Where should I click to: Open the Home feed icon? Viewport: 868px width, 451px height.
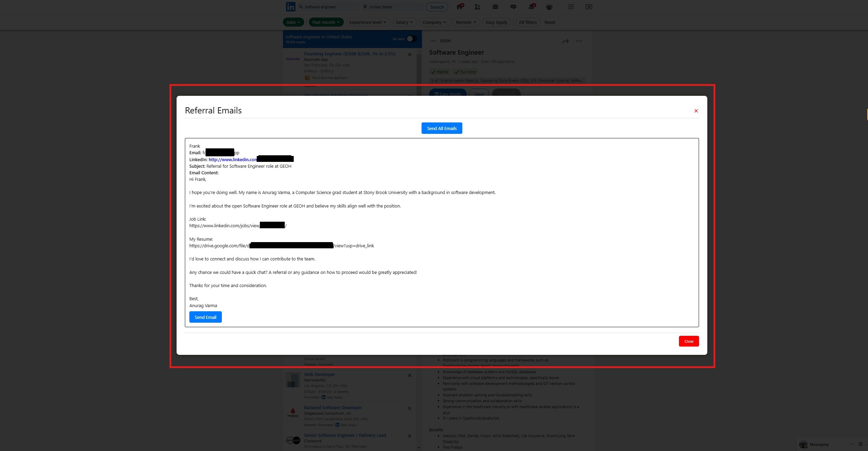460,7
